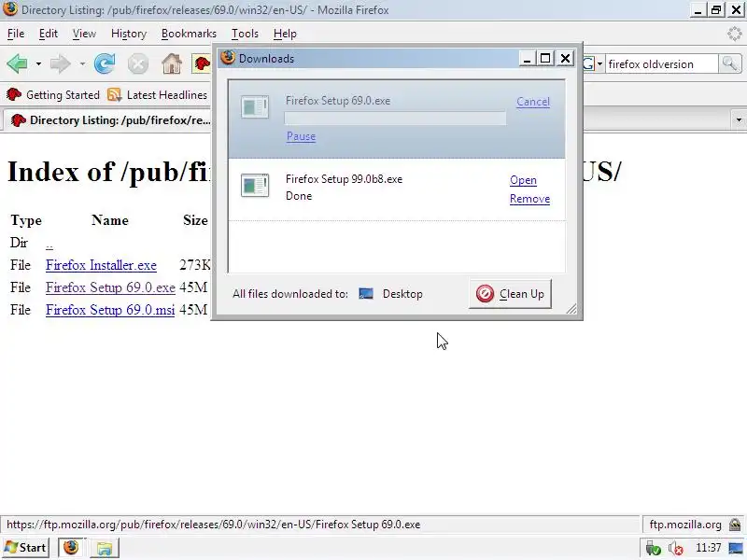The image size is (747, 560).
Task: Minimize the Downloads window
Action: coord(527,59)
